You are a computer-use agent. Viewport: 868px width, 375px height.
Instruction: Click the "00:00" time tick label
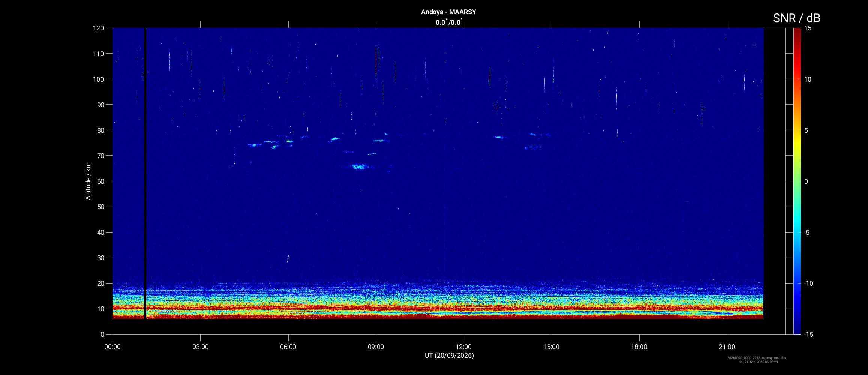[x=113, y=347]
